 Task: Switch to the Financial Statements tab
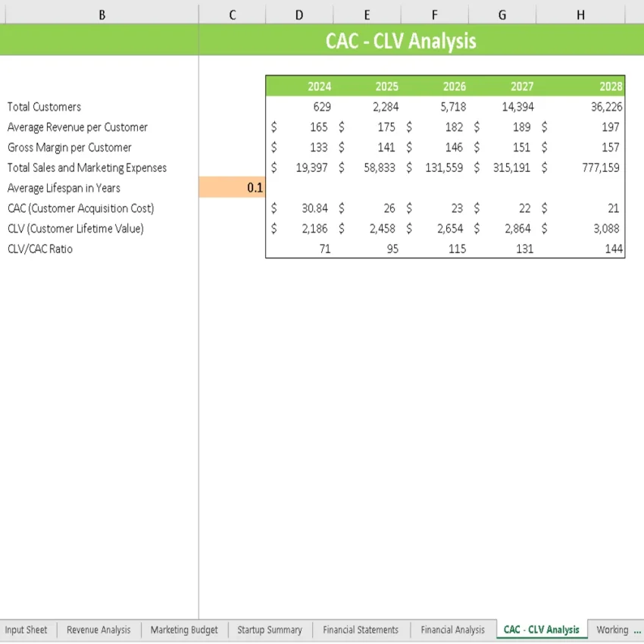[361, 630]
